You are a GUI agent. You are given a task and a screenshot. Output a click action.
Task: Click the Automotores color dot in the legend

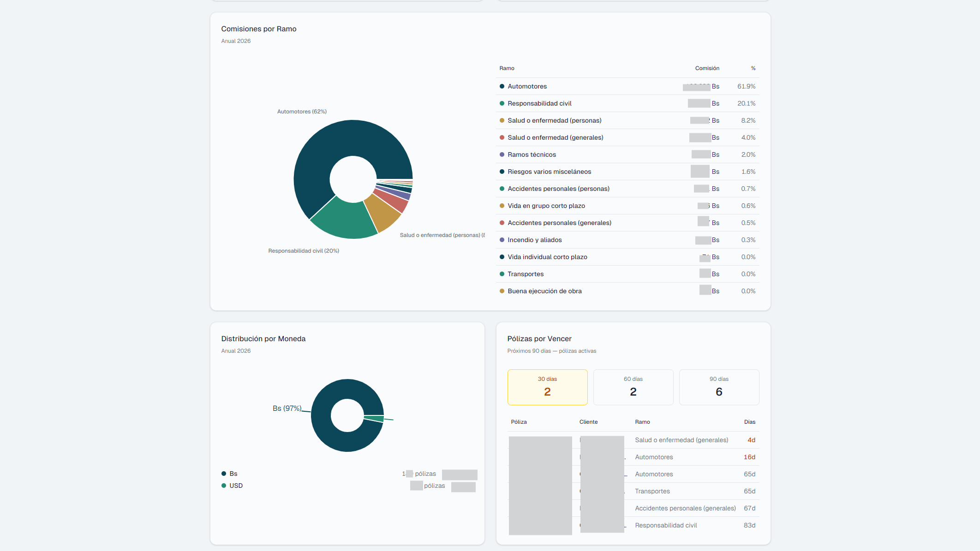(x=502, y=86)
